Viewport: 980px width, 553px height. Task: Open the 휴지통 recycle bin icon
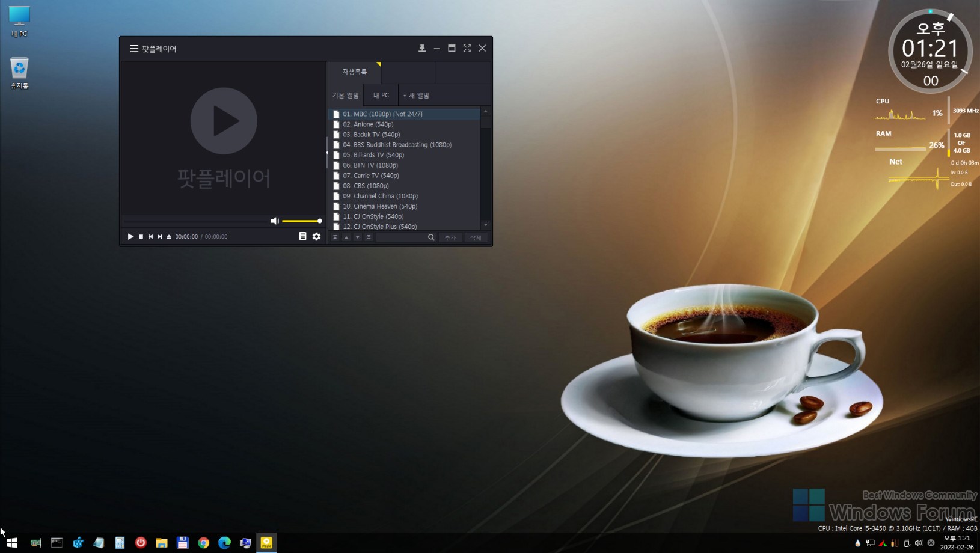tap(19, 73)
